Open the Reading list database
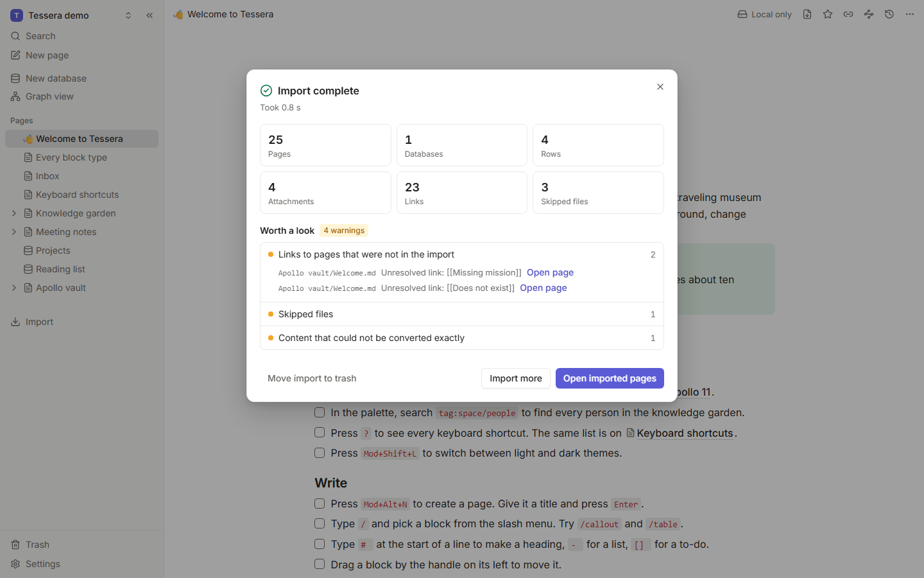Screen dimensions: 924x578 81,269
